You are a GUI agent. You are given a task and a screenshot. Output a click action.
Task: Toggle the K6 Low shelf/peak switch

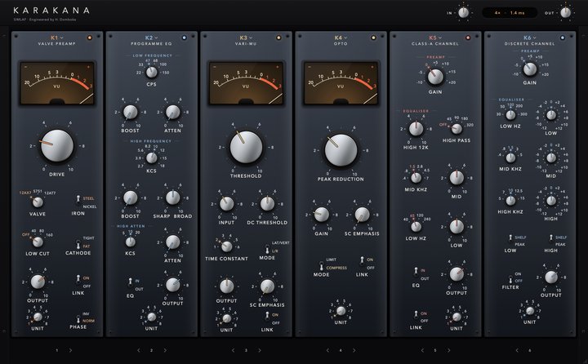[x=510, y=239]
